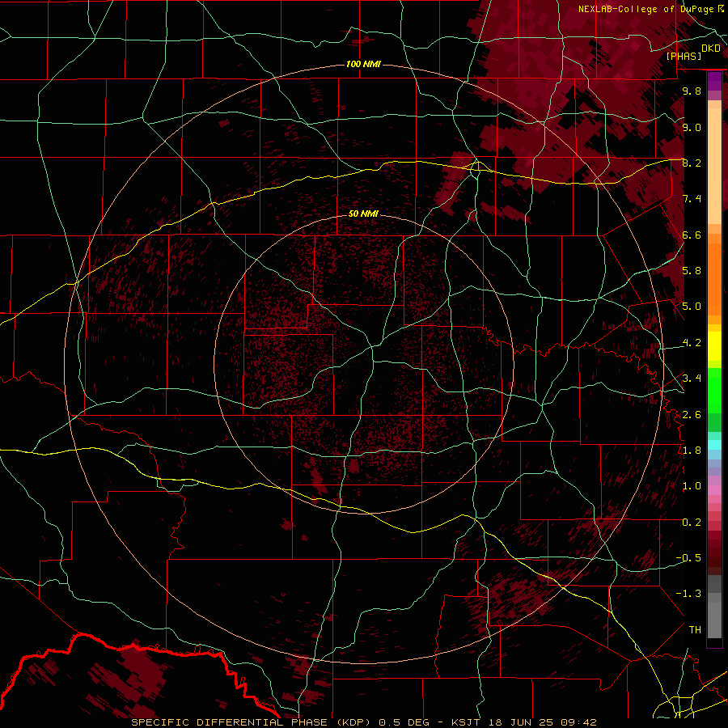Click the DKD product code label
This screenshot has width=728, height=728.
[x=711, y=49]
